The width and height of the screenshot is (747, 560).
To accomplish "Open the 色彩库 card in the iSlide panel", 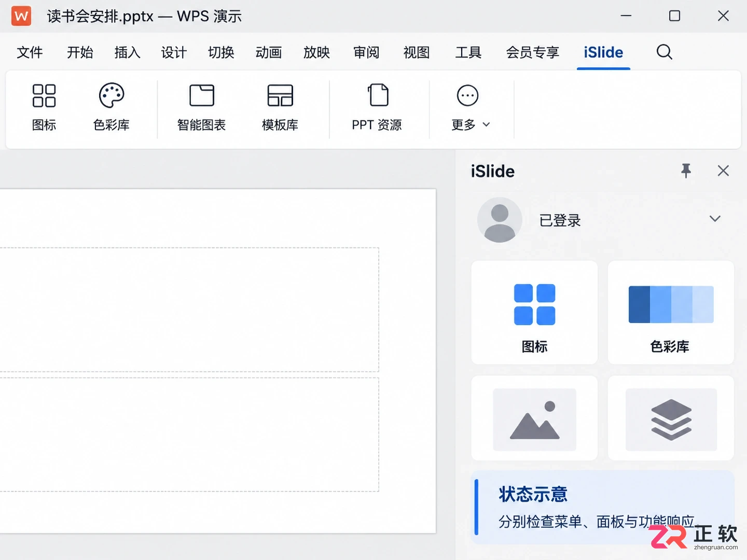I will click(671, 313).
